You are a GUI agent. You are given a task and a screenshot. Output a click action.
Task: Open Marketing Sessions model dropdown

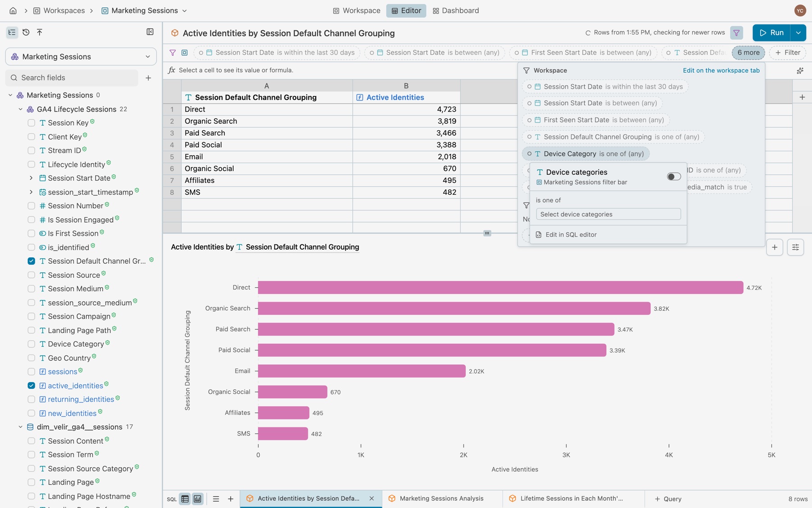(81, 56)
